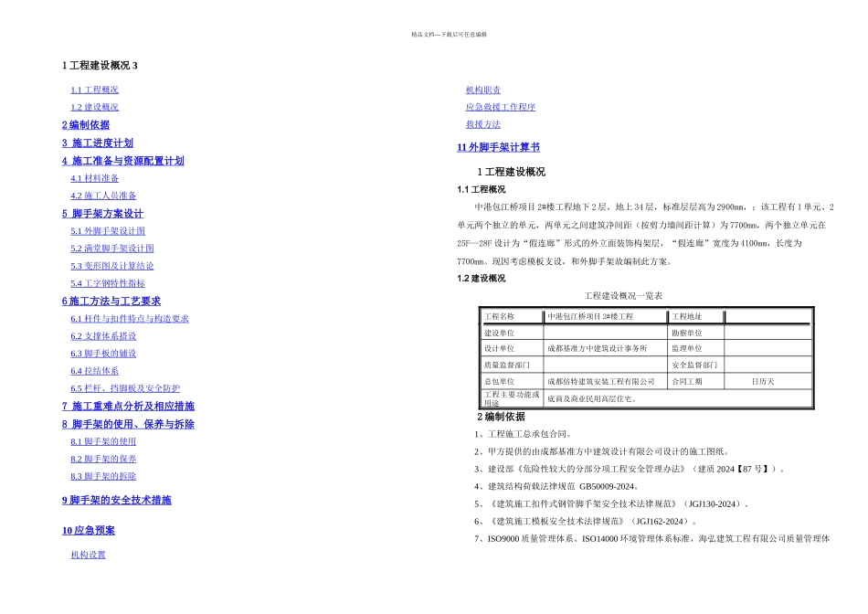
Task: Open the 4.2 施工人员准备 link
Action: coord(103,196)
